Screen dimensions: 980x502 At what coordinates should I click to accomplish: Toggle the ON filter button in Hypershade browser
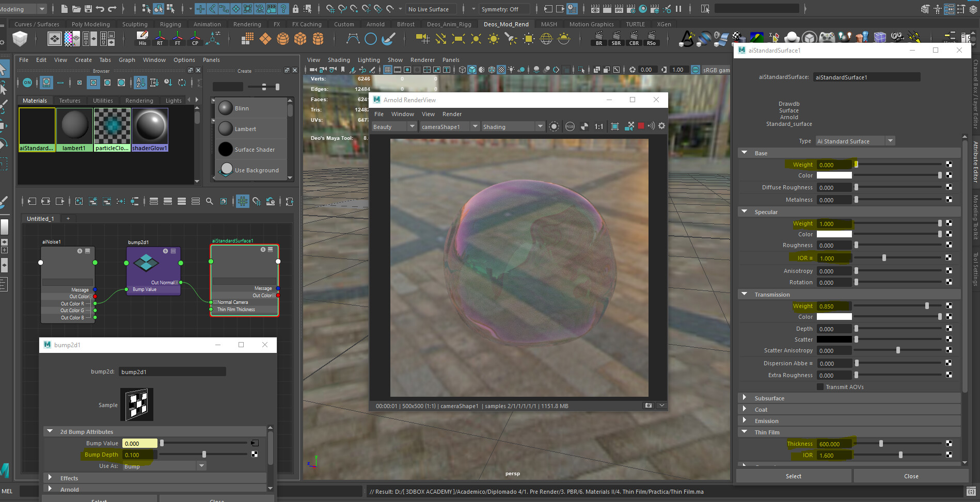tap(26, 83)
